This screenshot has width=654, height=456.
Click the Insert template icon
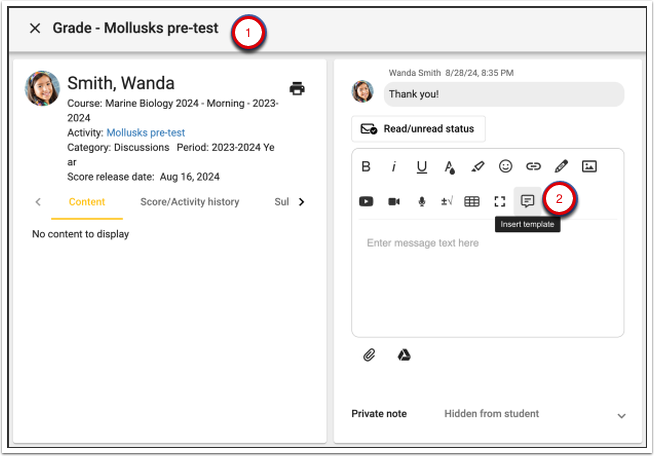527,201
